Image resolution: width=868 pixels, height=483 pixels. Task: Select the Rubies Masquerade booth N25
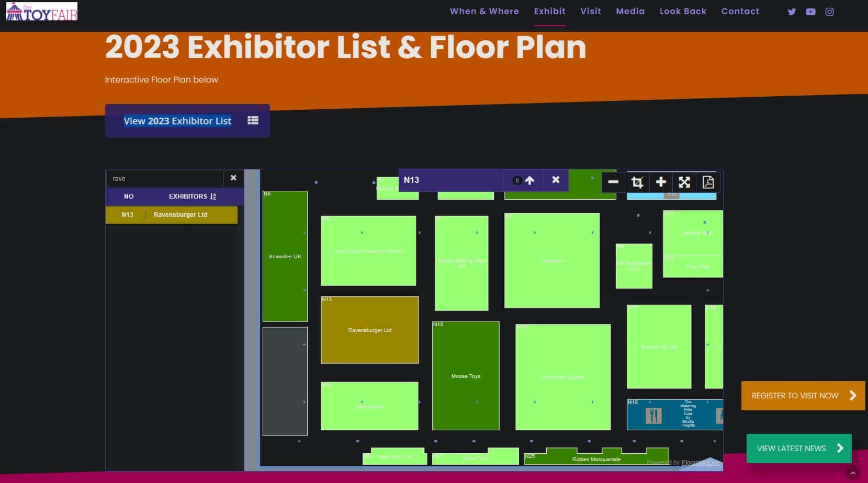[596, 458]
